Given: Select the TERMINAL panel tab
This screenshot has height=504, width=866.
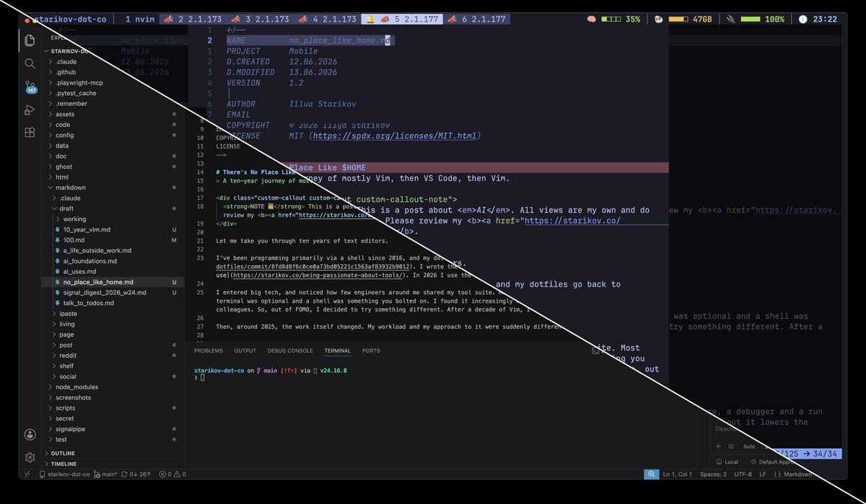Looking at the screenshot, I should (337, 350).
